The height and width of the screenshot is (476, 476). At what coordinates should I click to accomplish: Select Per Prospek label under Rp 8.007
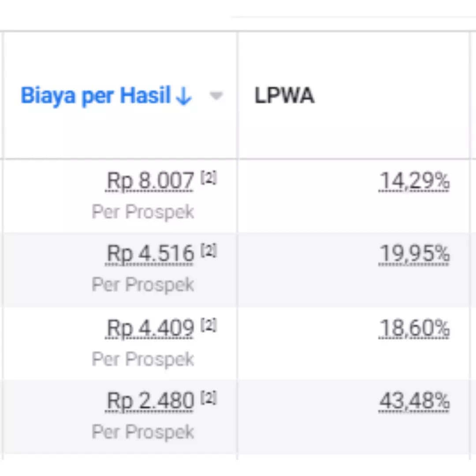(143, 212)
